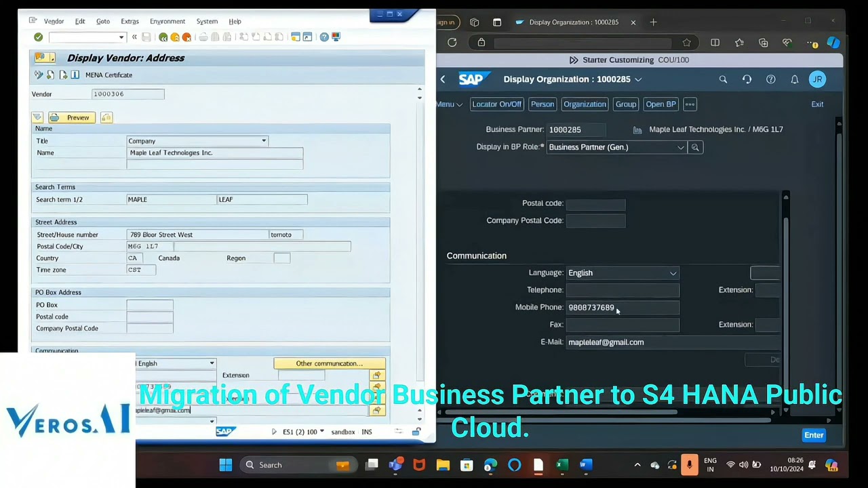Image resolution: width=868 pixels, height=488 pixels.
Task: Open the SAP command field dropdown arrow
Action: tap(121, 37)
